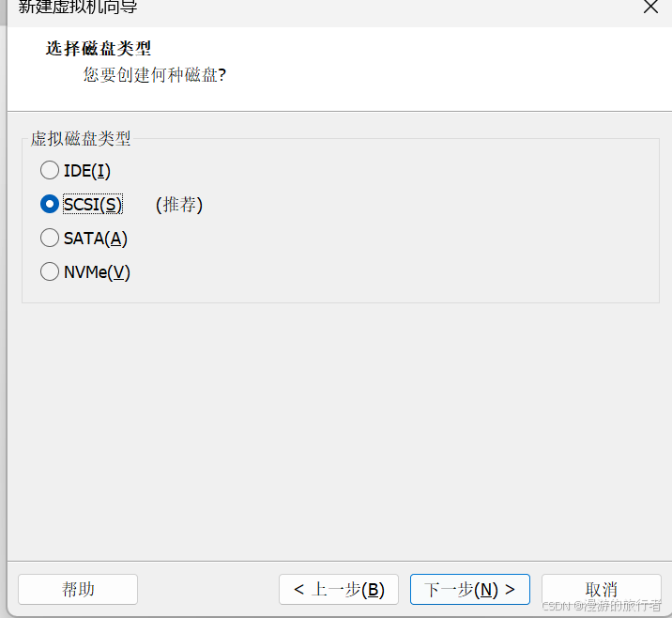This screenshot has width=672, height=618.
Task: Proceed with the 下一步(N) button
Action: coord(469,589)
